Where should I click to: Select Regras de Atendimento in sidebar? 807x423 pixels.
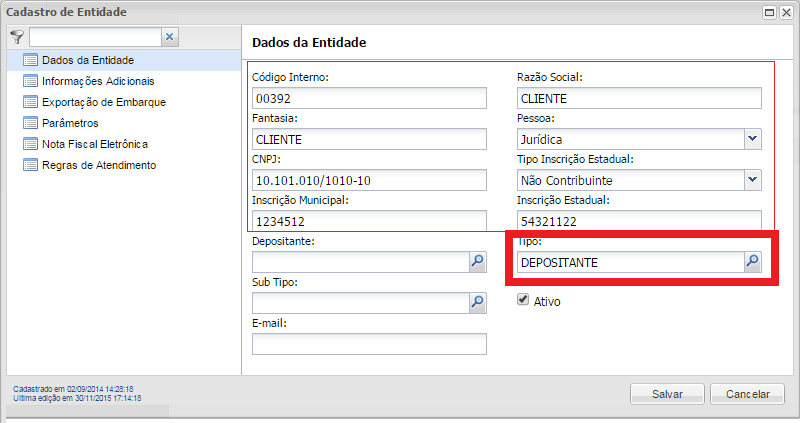click(x=98, y=165)
